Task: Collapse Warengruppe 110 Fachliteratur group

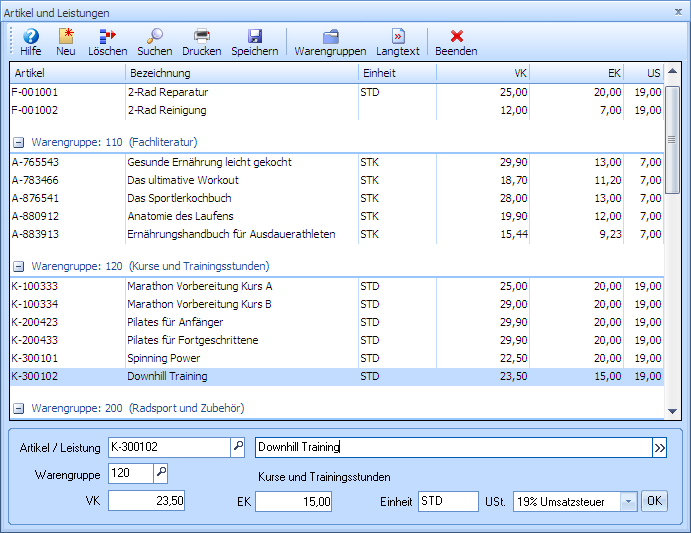Action: click(18, 142)
